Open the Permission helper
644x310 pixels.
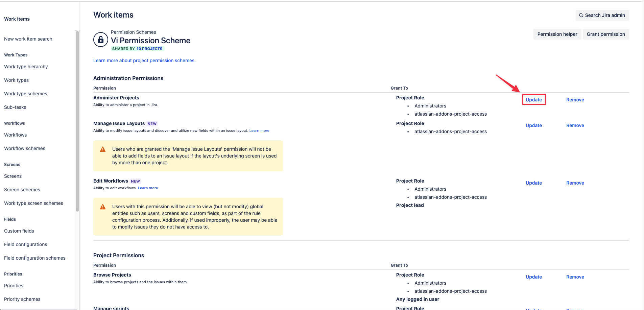click(557, 34)
